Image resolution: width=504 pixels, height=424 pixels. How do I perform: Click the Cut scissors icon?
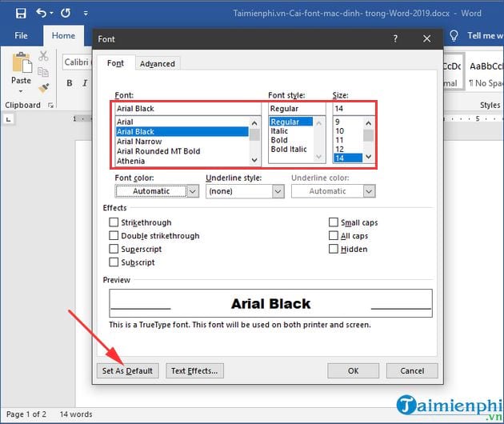[43, 56]
